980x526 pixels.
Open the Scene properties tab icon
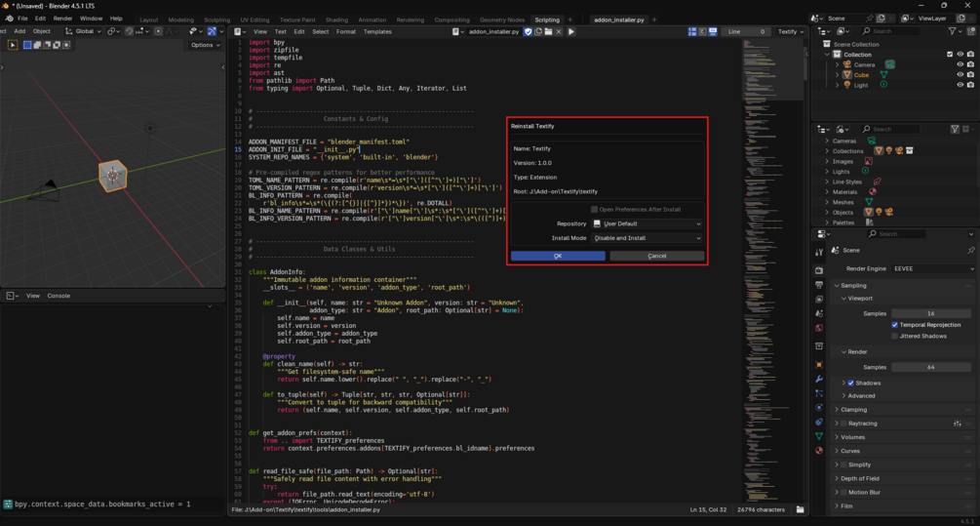click(x=819, y=313)
